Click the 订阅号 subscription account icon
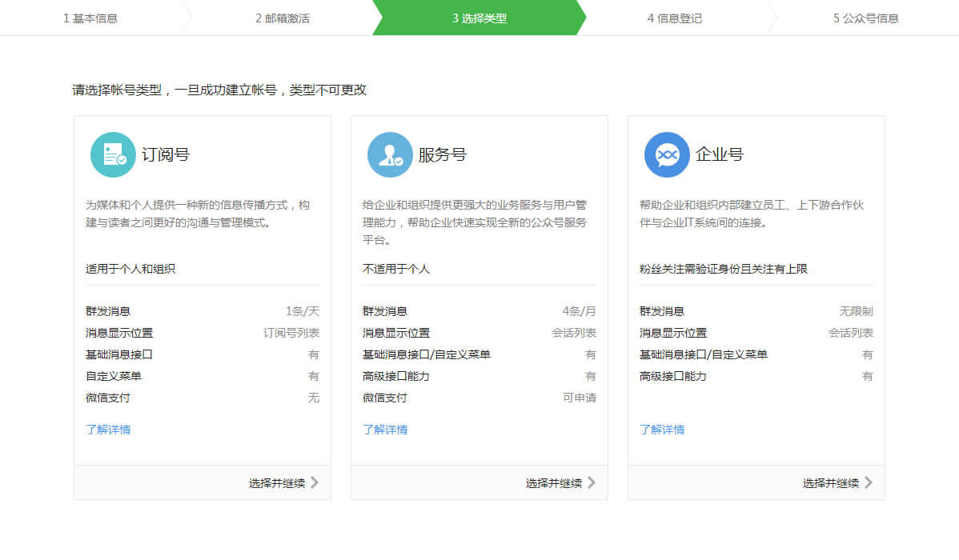The width and height of the screenshot is (959, 560). tap(113, 154)
